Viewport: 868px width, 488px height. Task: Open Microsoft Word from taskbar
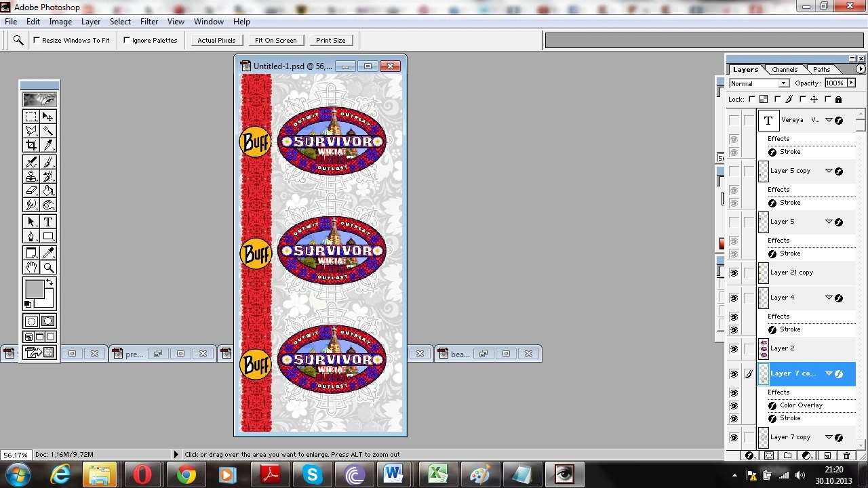click(x=395, y=474)
